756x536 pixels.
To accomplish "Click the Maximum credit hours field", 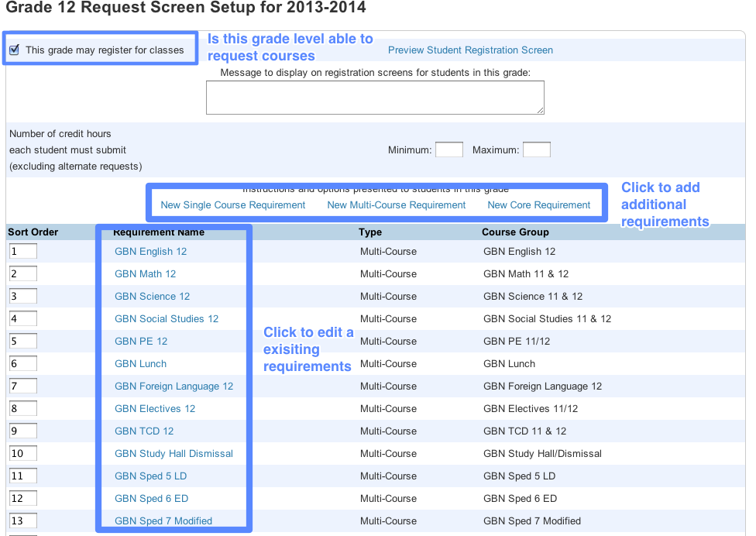I will 536,150.
